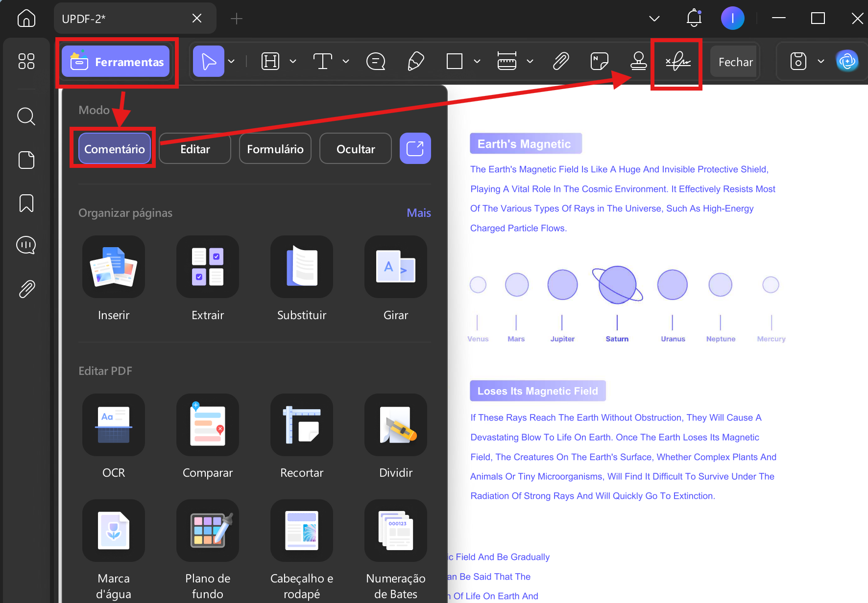This screenshot has width=868, height=603.
Task: Click the Neptune label in the document
Action: pyautogui.click(x=721, y=339)
